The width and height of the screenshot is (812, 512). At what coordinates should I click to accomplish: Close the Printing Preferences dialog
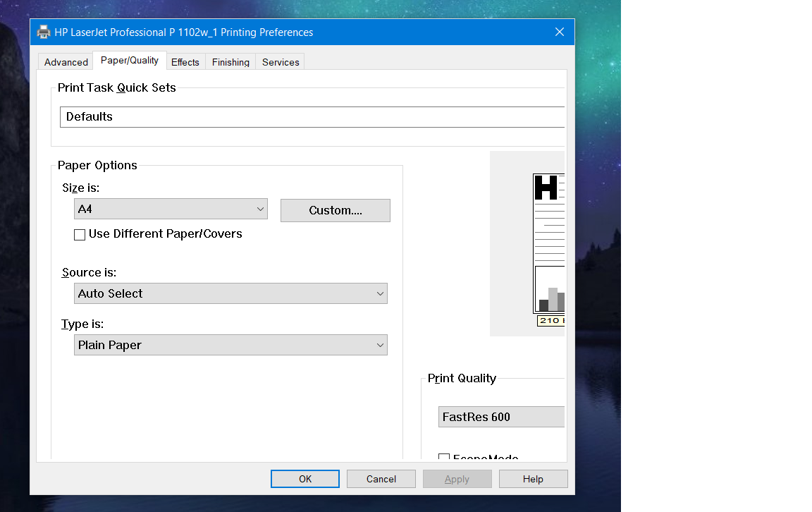click(559, 32)
